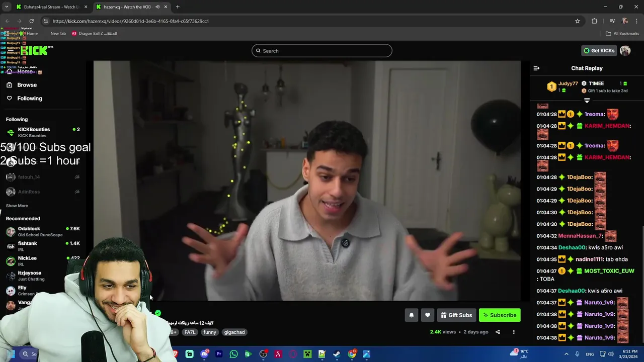Open the Browse sidebar item
Screen dimensions: 644x362
[27, 85]
